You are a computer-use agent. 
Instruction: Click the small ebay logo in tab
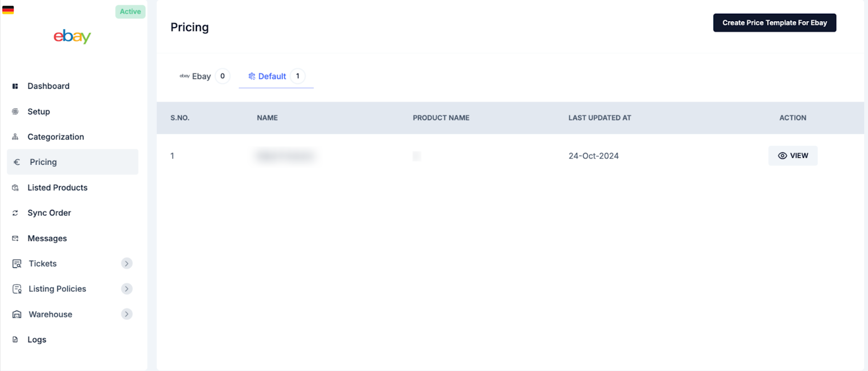[184, 76]
